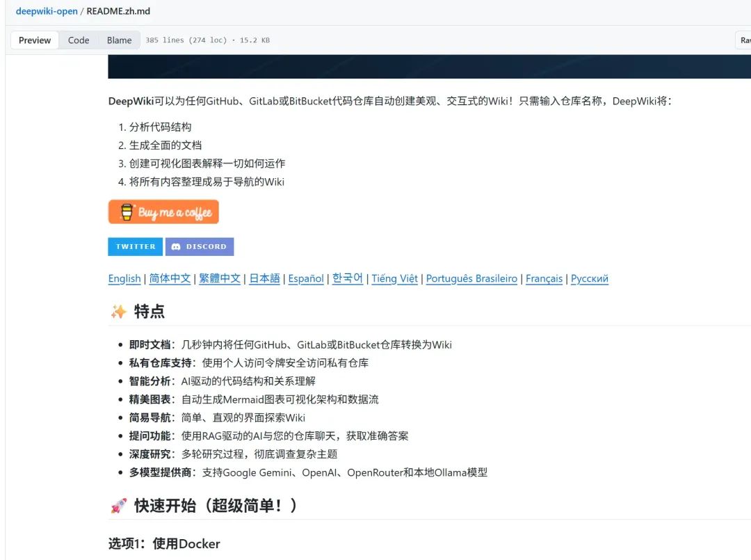This screenshot has width=751, height=560.
Task: Click list item 将所有内容整理成易于导航的Wiki
Action: [x=207, y=182]
